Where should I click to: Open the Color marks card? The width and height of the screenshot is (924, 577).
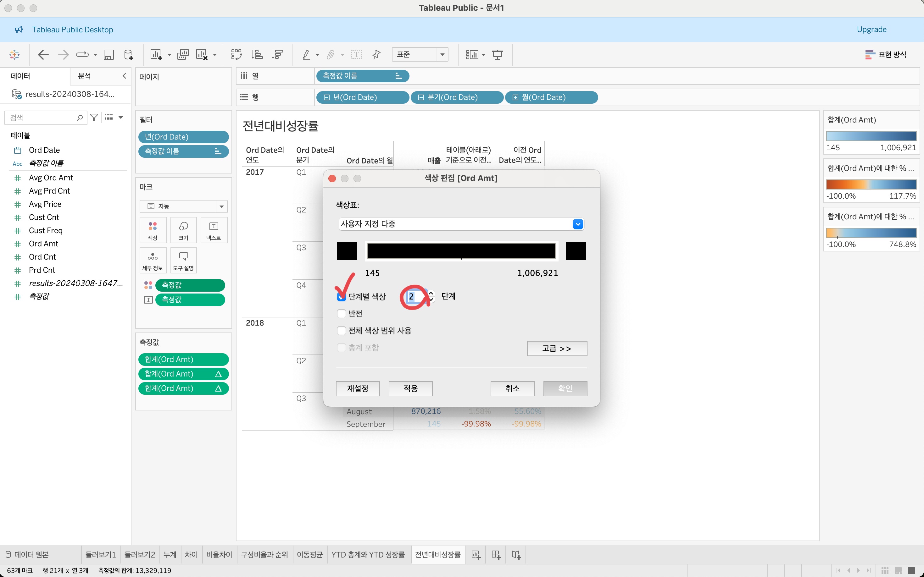[153, 230]
